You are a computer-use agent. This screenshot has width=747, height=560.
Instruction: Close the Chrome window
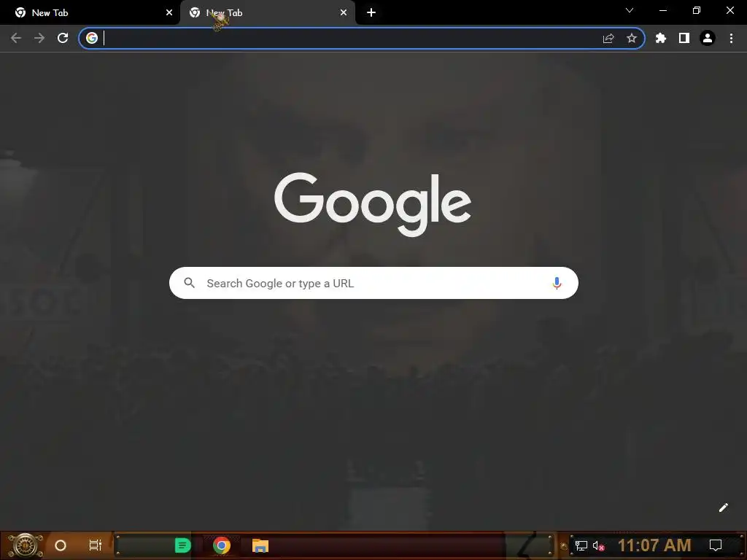(729, 10)
